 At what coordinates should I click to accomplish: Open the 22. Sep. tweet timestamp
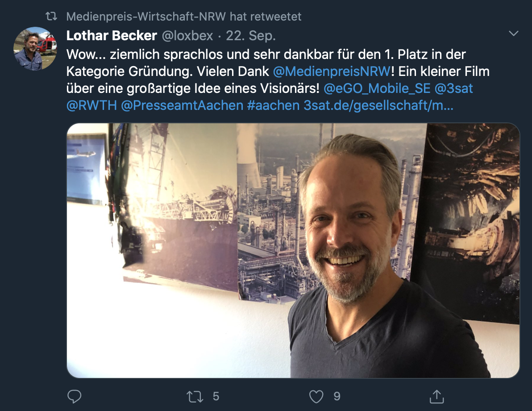pos(251,36)
